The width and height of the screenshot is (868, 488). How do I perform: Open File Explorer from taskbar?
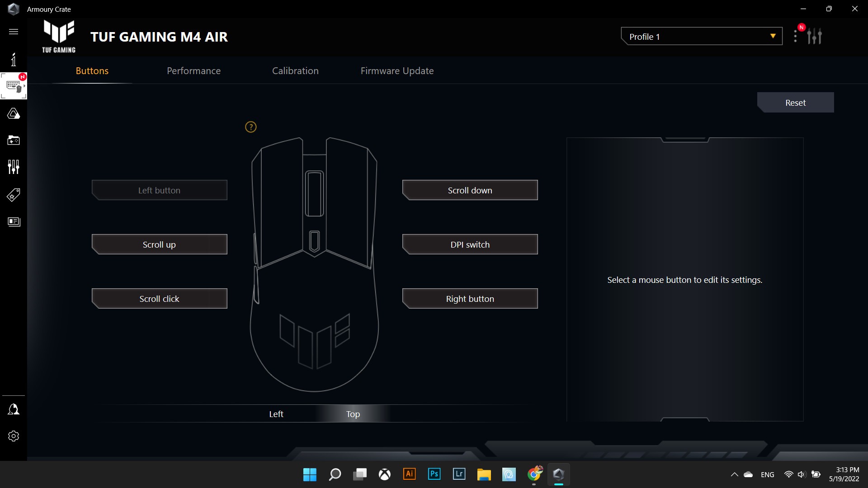pos(484,474)
